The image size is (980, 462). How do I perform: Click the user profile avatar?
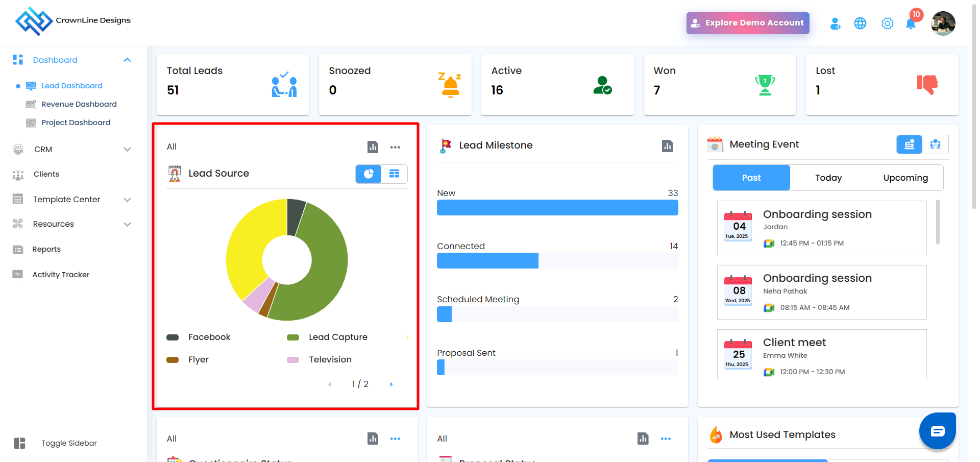943,23
